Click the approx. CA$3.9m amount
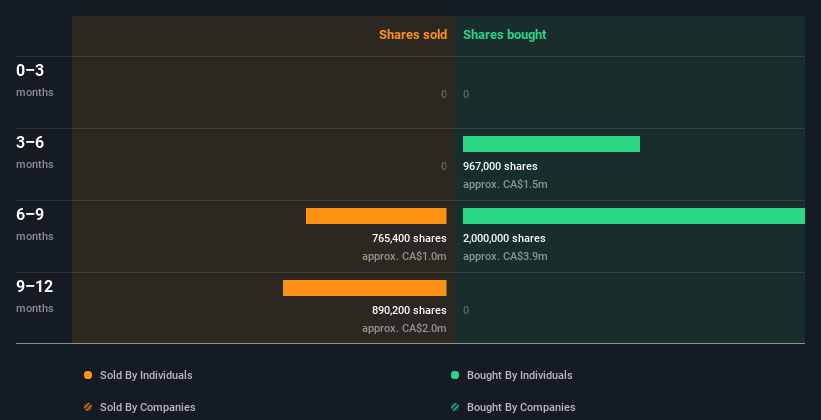This screenshot has width=821, height=420. pyautogui.click(x=505, y=257)
